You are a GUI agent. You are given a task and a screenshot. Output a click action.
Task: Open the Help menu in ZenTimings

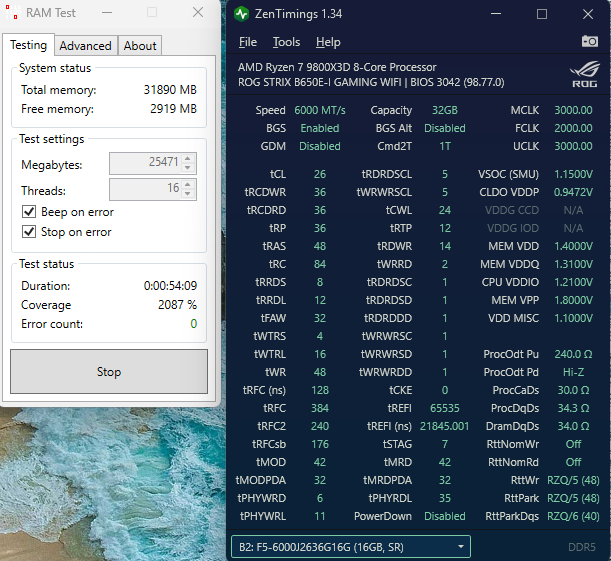pos(328,42)
